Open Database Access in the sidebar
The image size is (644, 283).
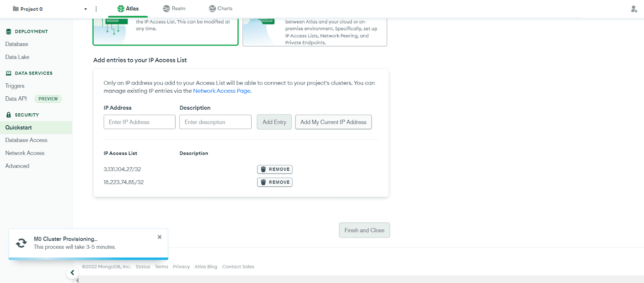coord(27,140)
